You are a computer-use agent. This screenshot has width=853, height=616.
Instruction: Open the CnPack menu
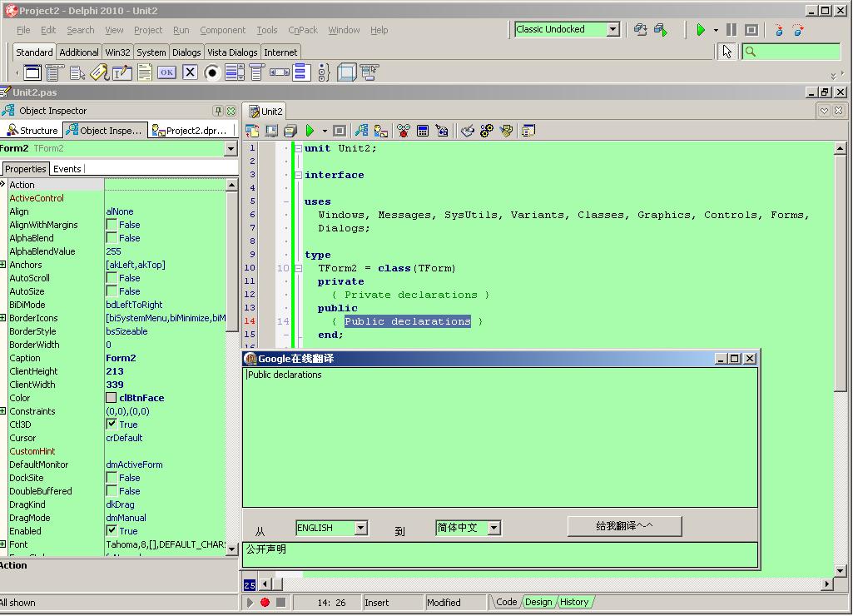click(303, 30)
